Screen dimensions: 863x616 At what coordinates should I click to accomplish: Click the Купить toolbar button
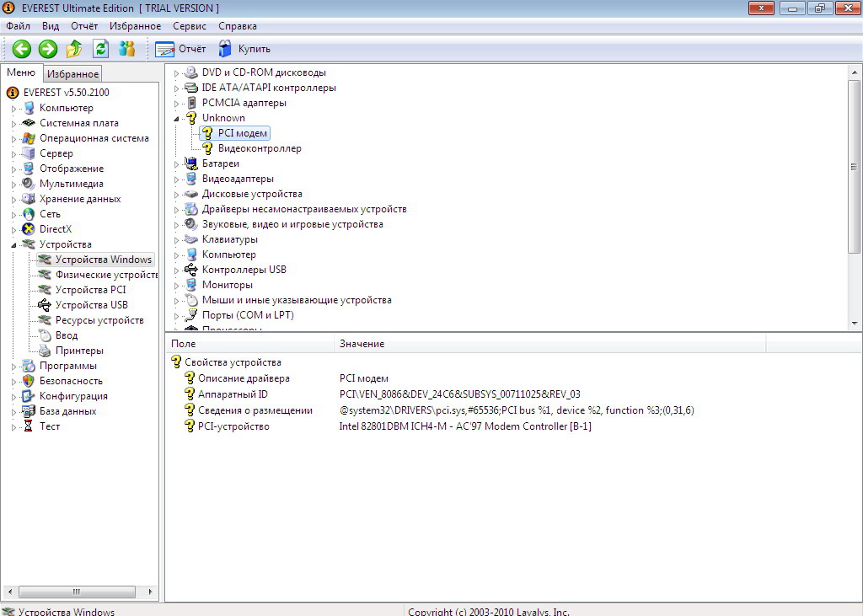(244, 49)
